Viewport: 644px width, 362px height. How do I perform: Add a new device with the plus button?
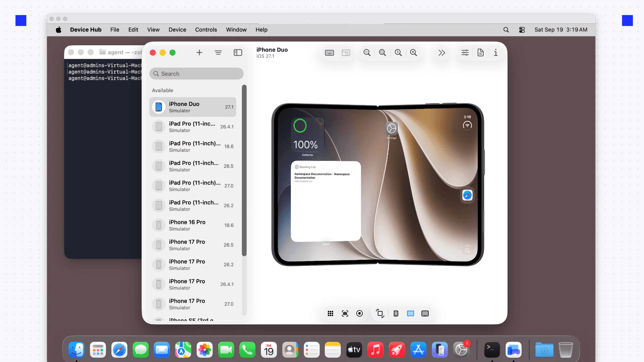pos(199,53)
